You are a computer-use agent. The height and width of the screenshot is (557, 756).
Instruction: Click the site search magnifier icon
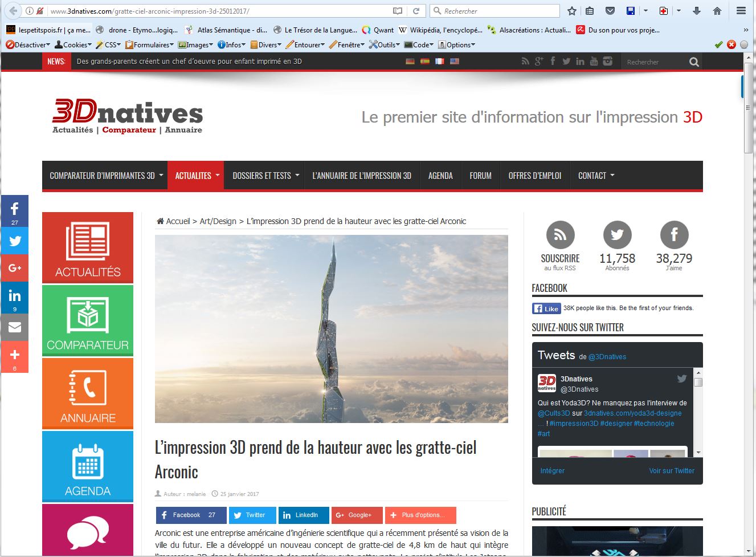[x=693, y=62]
